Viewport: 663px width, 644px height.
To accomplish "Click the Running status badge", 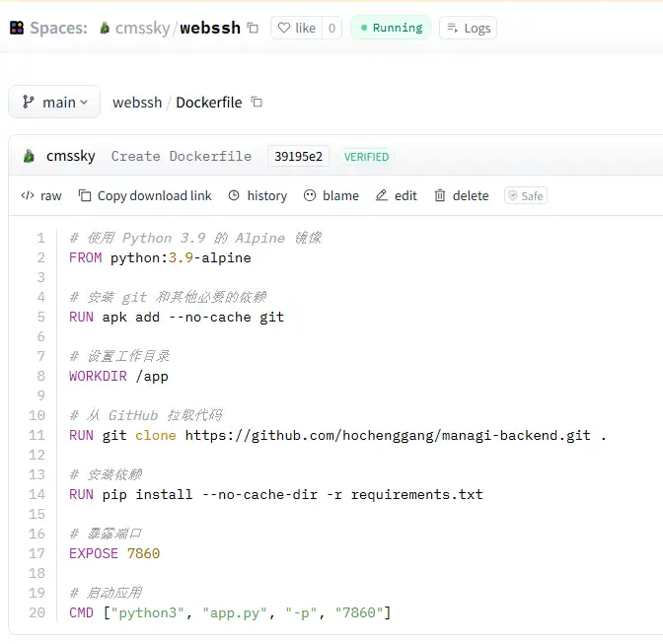I will pyautogui.click(x=391, y=28).
